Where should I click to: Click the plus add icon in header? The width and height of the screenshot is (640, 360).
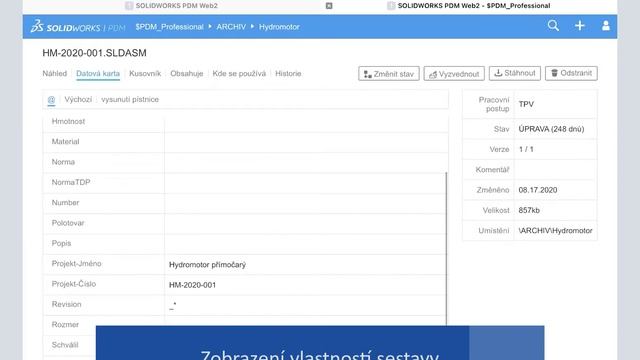coord(580,26)
